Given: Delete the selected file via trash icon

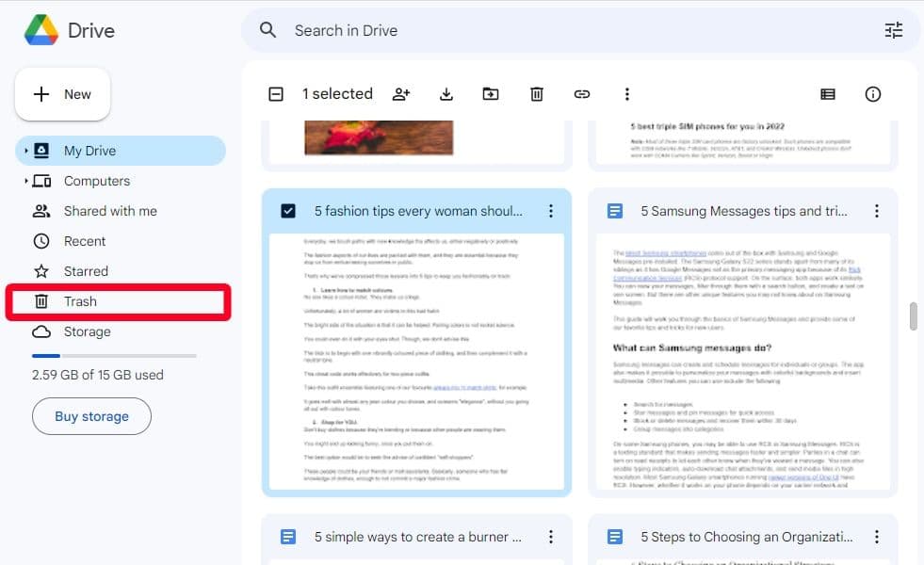Looking at the screenshot, I should tap(536, 94).
